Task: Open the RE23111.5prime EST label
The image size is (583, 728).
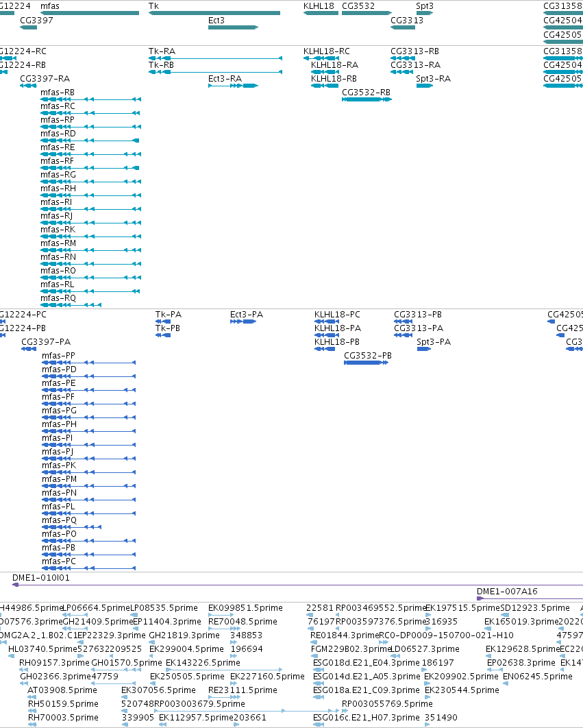Action: pos(243,690)
